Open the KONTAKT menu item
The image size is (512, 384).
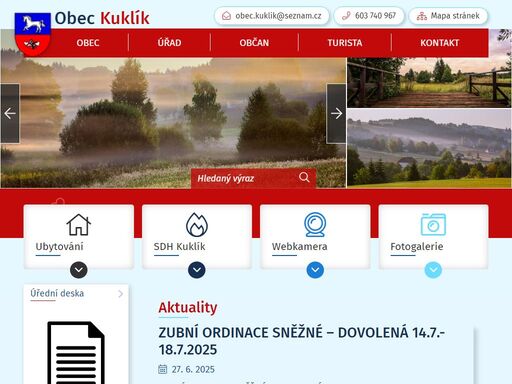pyautogui.click(x=440, y=43)
